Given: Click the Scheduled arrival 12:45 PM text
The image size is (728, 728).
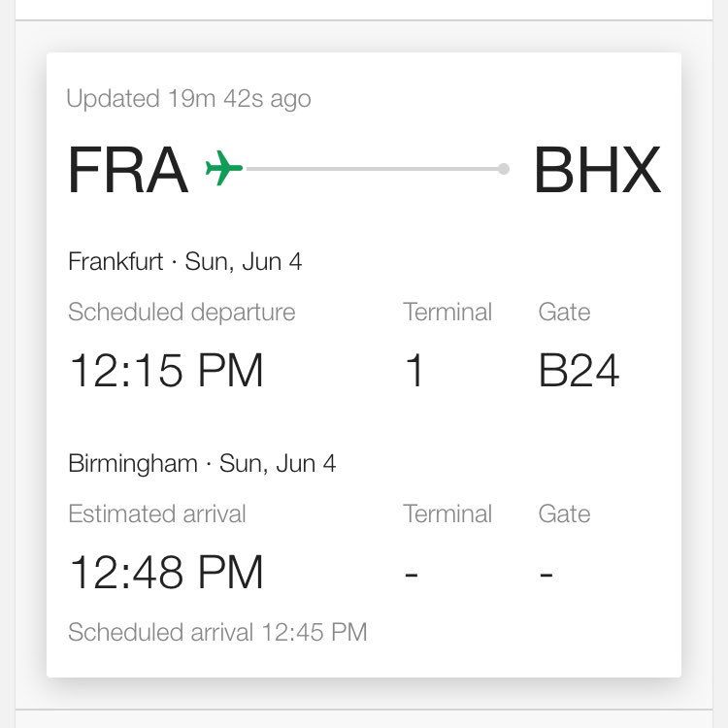Looking at the screenshot, I should coord(217,633).
